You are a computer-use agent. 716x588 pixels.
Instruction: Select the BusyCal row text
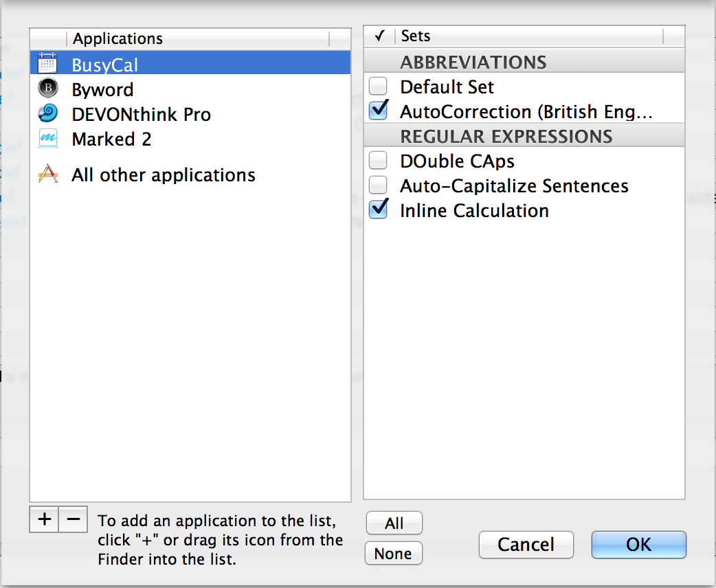tap(104, 65)
